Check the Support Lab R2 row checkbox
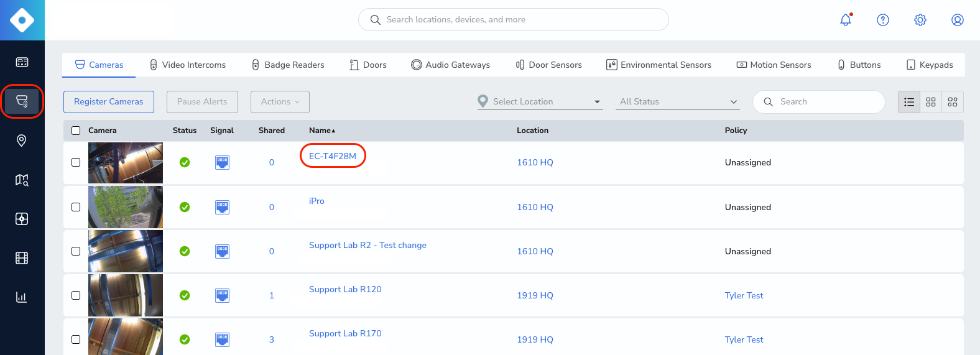This screenshot has height=355, width=980. tap(76, 251)
